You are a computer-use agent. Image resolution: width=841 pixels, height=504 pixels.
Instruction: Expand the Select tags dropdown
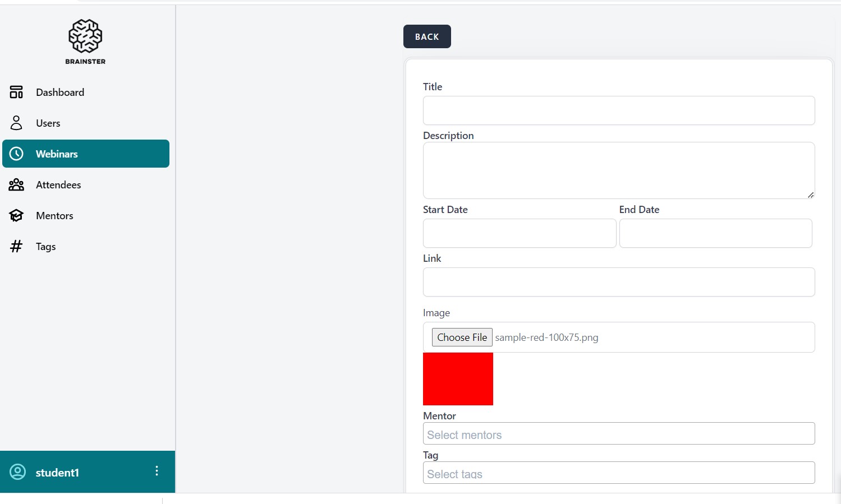pos(618,473)
